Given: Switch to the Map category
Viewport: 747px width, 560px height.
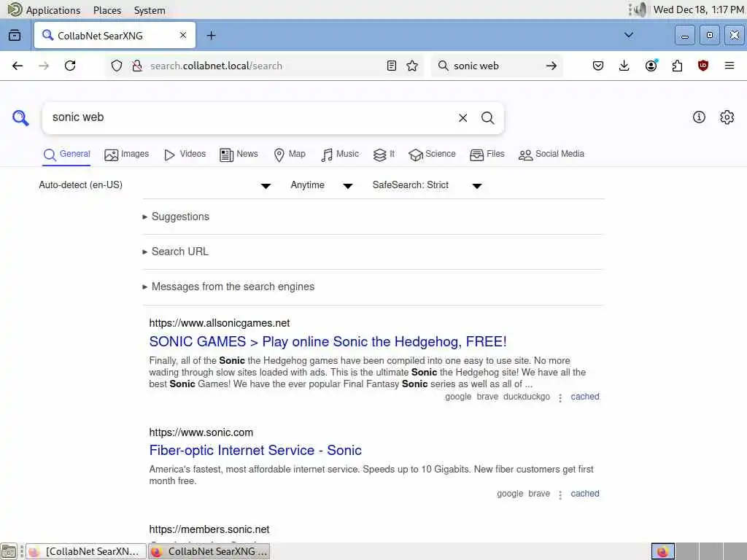Looking at the screenshot, I should point(290,155).
